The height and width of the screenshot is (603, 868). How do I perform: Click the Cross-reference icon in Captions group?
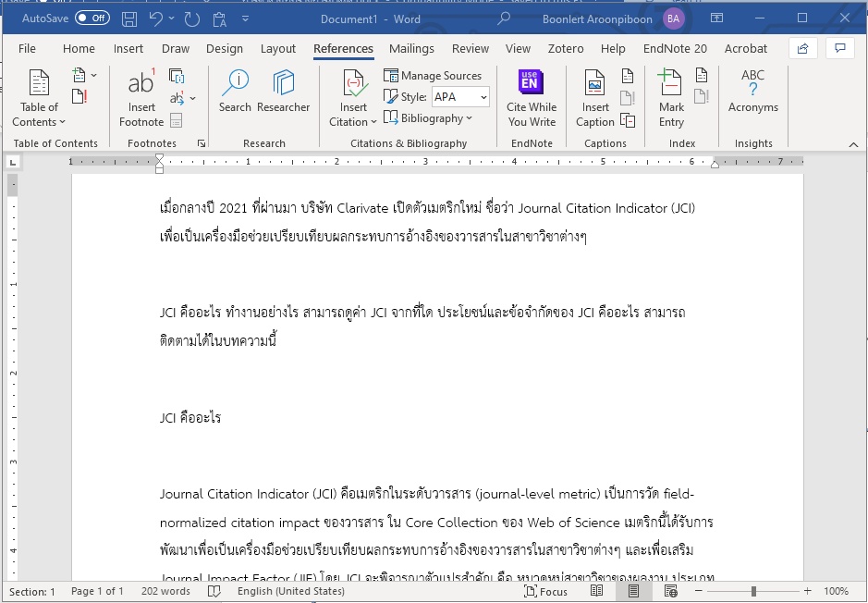click(x=628, y=120)
